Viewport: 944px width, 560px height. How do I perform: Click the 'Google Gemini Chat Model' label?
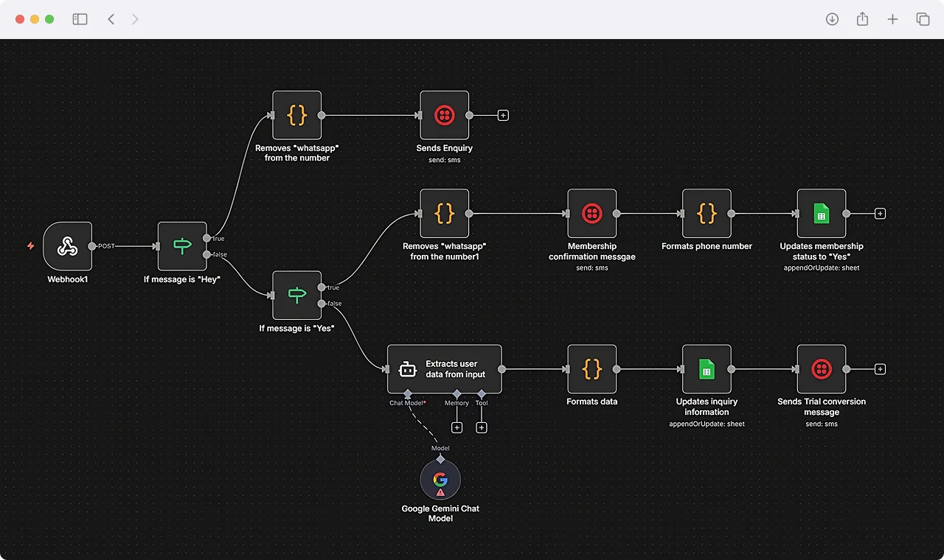tap(440, 514)
